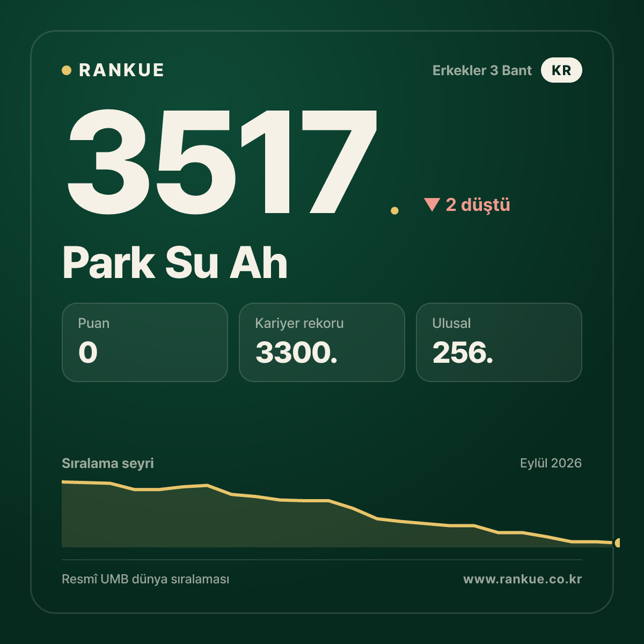
Task: Click the Eylül 2026 date label
Action: 551,463
